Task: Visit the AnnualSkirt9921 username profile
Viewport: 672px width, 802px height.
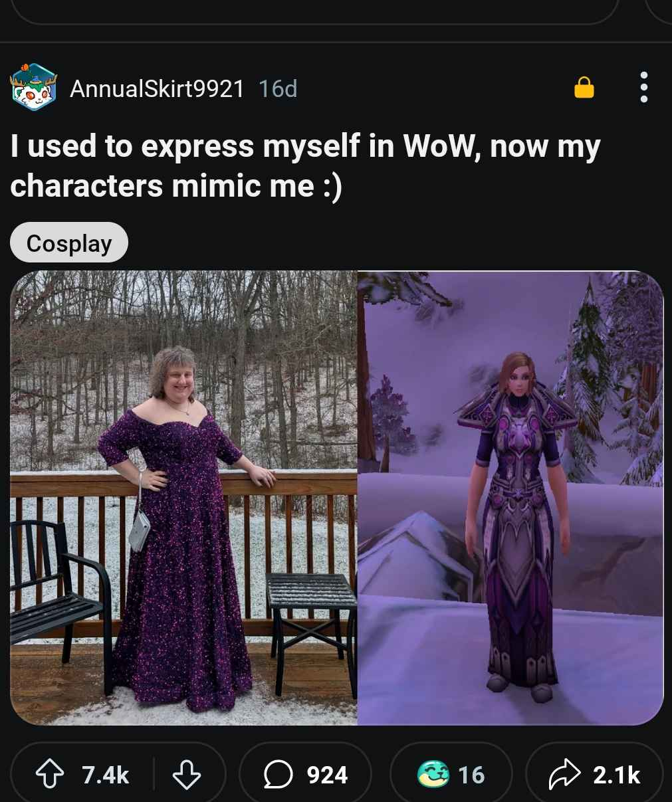Action: pos(157,88)
